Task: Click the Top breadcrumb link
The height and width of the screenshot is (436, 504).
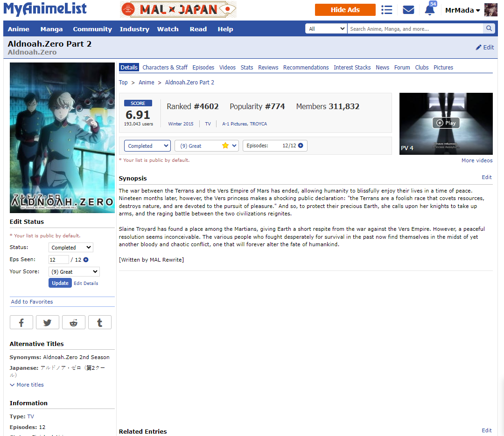Action: click(x=123, y=82)
